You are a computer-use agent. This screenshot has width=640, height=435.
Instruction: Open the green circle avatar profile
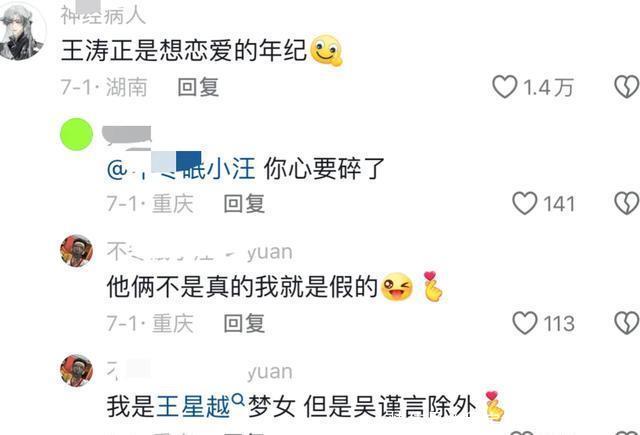point(76,134)
